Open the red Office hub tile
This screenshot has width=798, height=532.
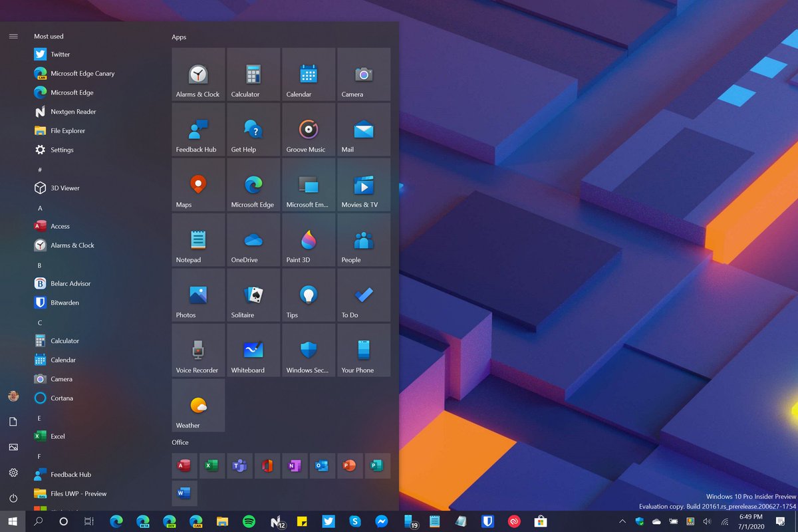267,465
